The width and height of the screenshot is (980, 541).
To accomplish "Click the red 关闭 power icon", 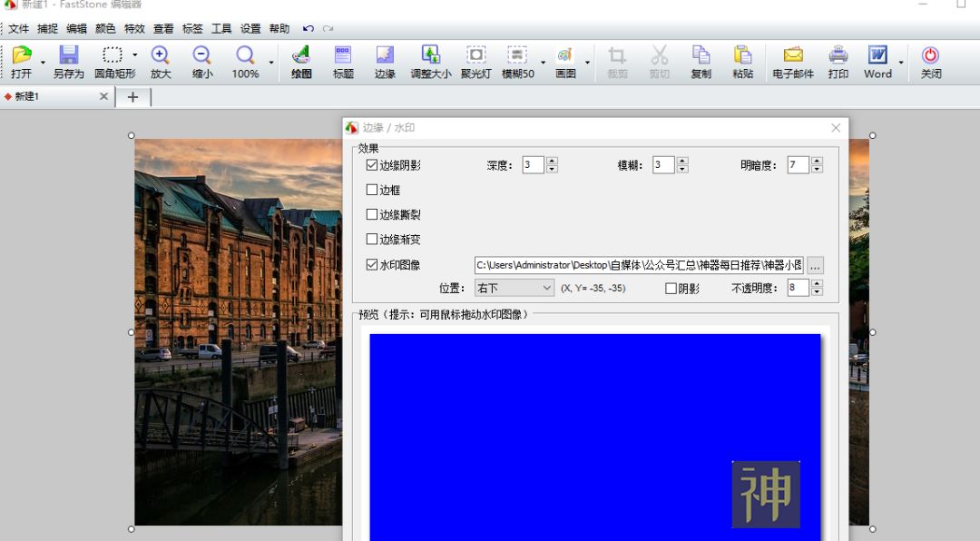I will (x=931, y=62).
